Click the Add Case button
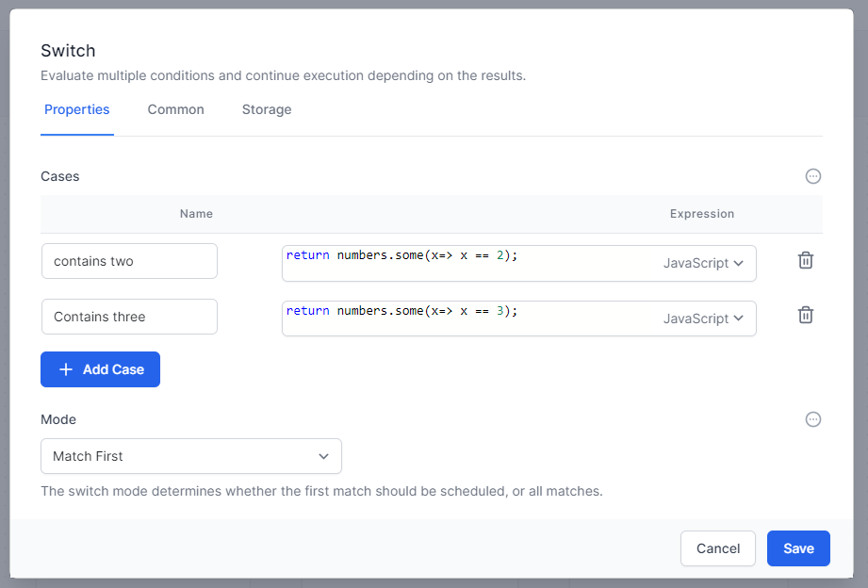The image size is (868, 588). pos(100,369)
